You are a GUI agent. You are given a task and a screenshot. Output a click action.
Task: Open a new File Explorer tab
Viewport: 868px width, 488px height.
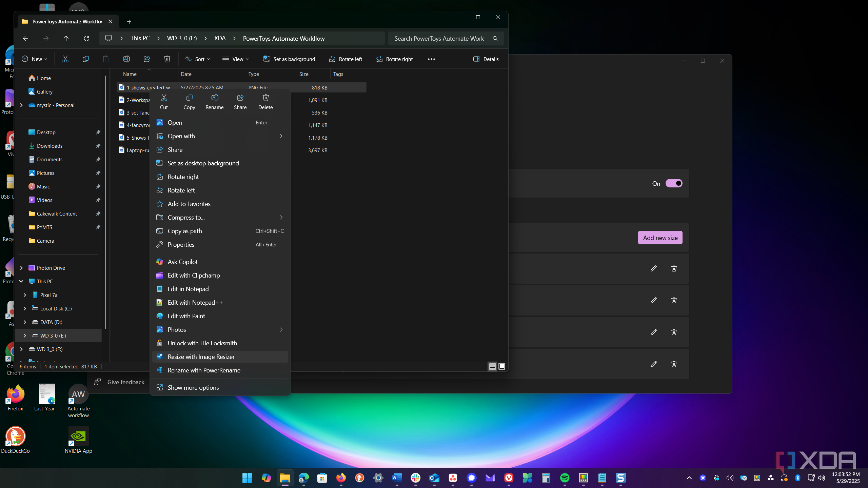click(x=129, y=22)
